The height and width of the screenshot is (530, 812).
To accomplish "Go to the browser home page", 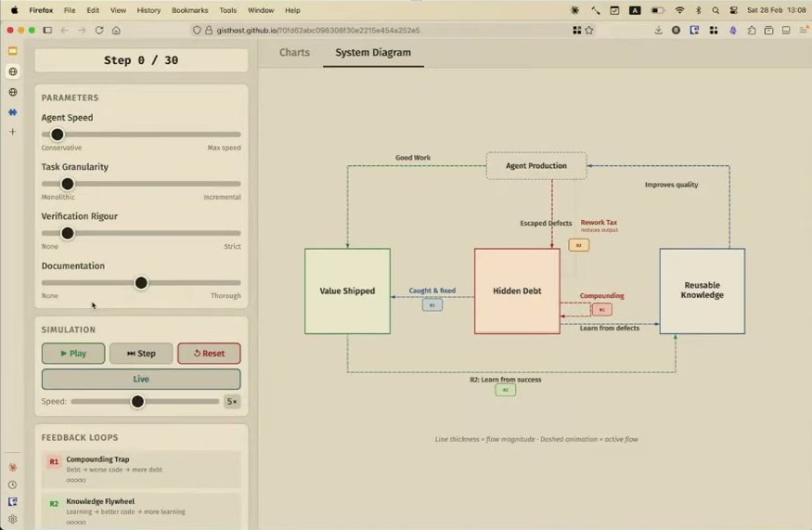I will point(117,30).
